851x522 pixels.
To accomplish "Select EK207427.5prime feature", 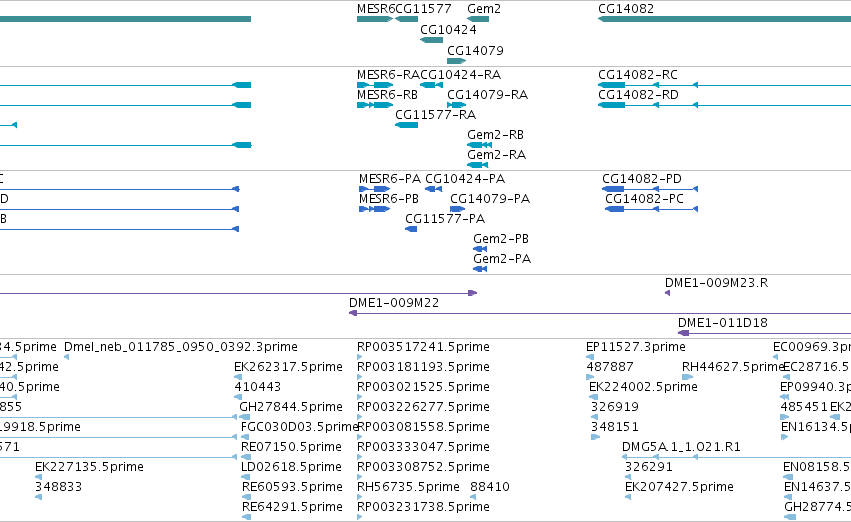I will 679,487.
